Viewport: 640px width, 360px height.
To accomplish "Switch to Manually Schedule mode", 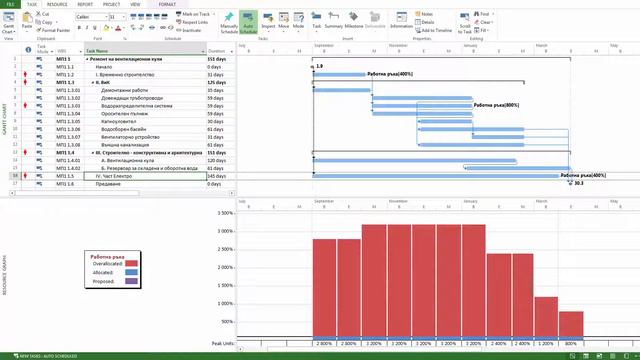I will [x=229, y=23].
